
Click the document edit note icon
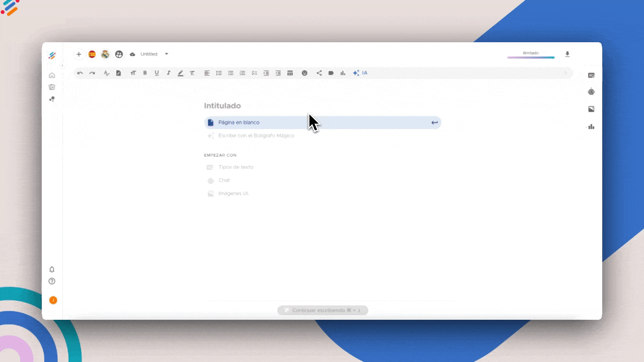pyautogui.click(x=119, y=73)
